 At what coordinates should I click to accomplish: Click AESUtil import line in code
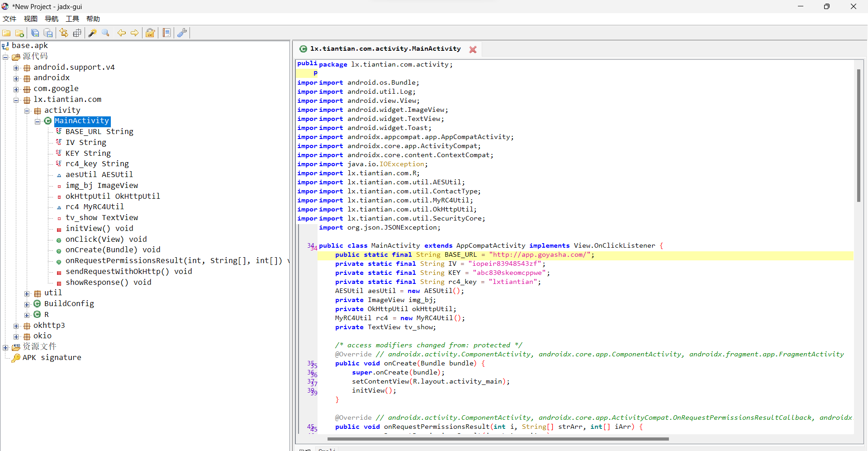(392, 182)
